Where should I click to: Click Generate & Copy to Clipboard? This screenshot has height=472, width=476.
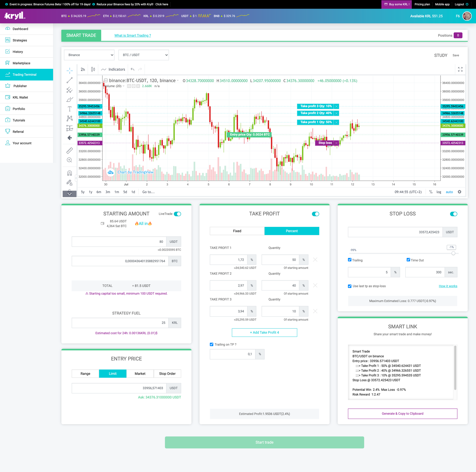point(403,414)
